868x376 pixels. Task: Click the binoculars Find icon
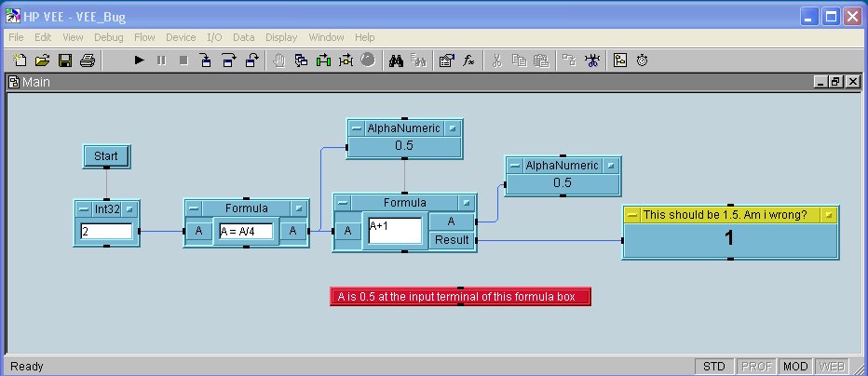395,60
